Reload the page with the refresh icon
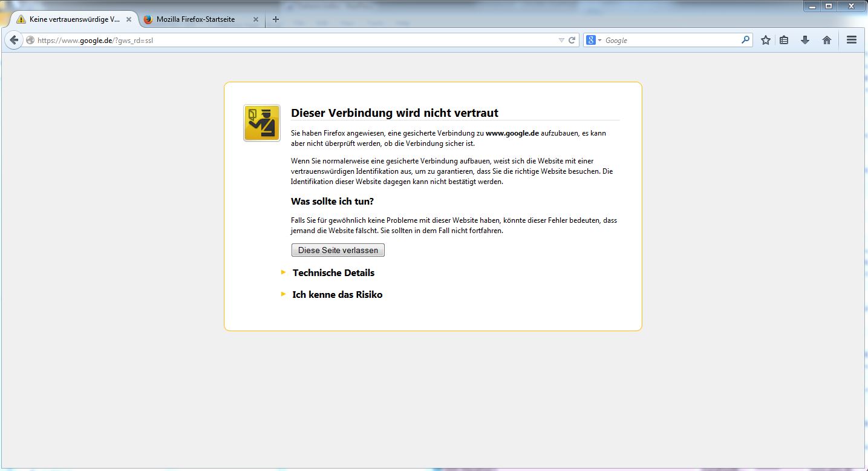Screen dimensions: 868x471 point(572,41)
